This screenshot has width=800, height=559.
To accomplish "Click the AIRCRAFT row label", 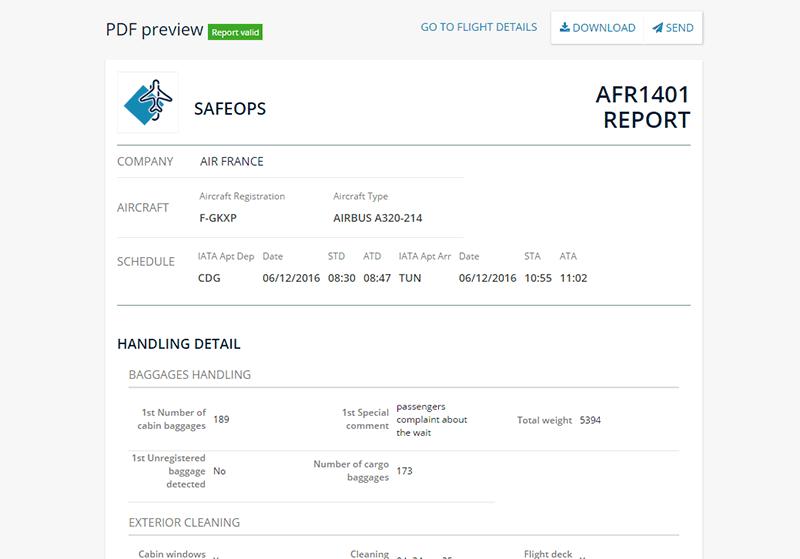I will [x=143, y=208].
